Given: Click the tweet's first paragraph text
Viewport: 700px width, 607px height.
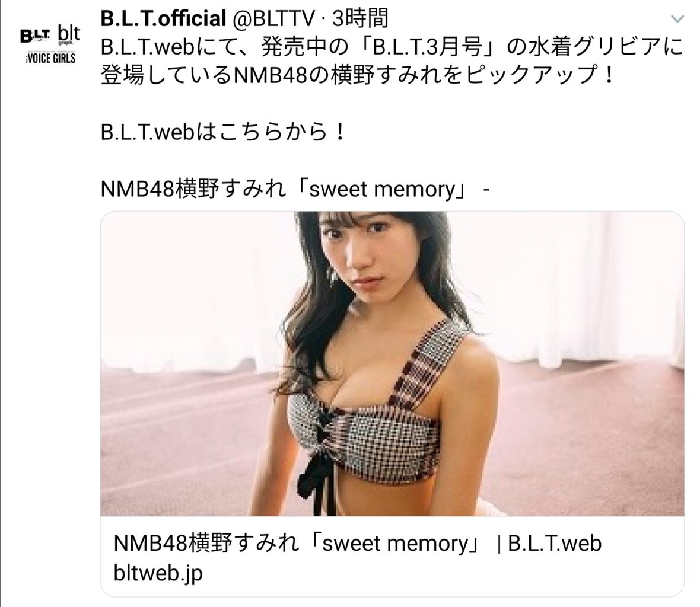Looking at the screenshot, I should (x=392, y=60).
